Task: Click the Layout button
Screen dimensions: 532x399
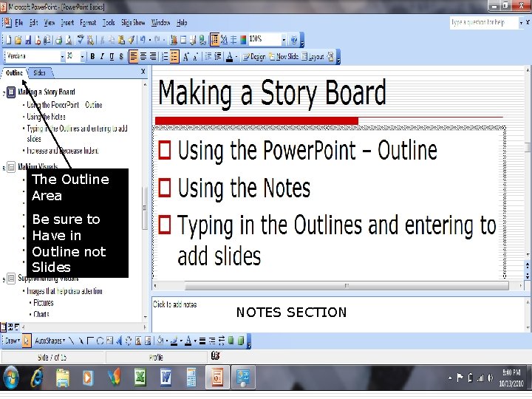Action: tap(313, 57)
